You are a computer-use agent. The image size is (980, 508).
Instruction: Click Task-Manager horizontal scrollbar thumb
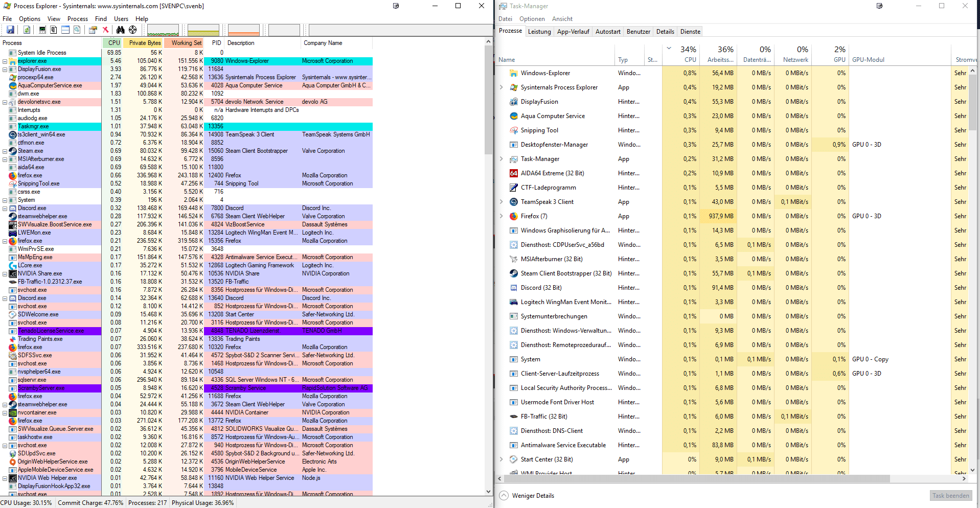[696, 479]
